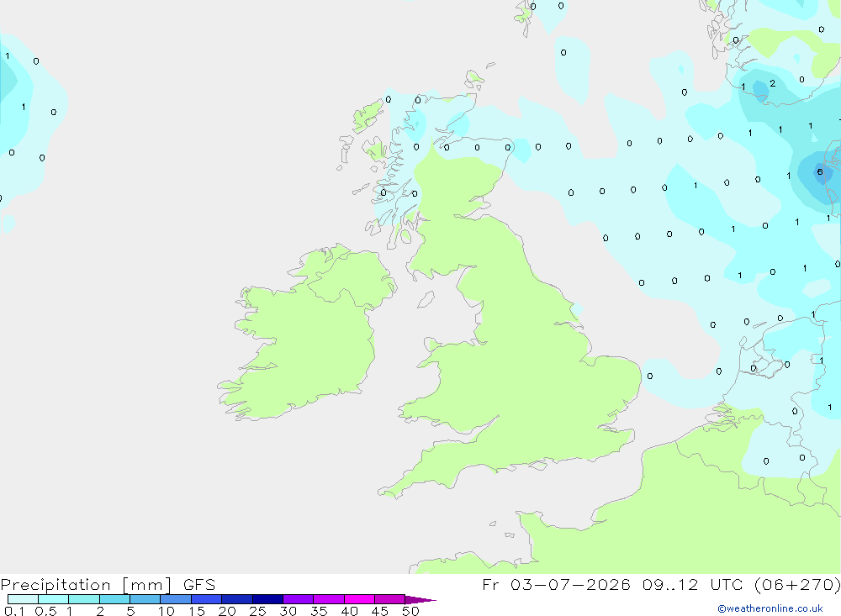Click the 1–2 mm legend color swatch

(x=84, y=599)
